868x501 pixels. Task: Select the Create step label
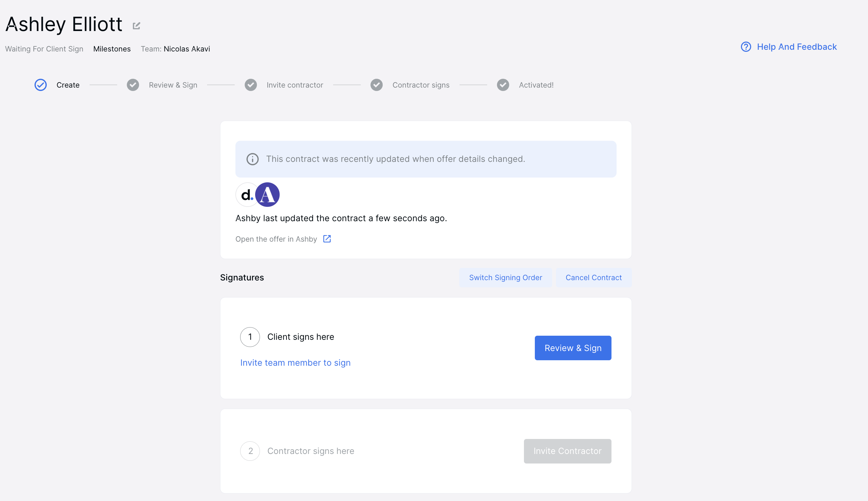(68, 85)
